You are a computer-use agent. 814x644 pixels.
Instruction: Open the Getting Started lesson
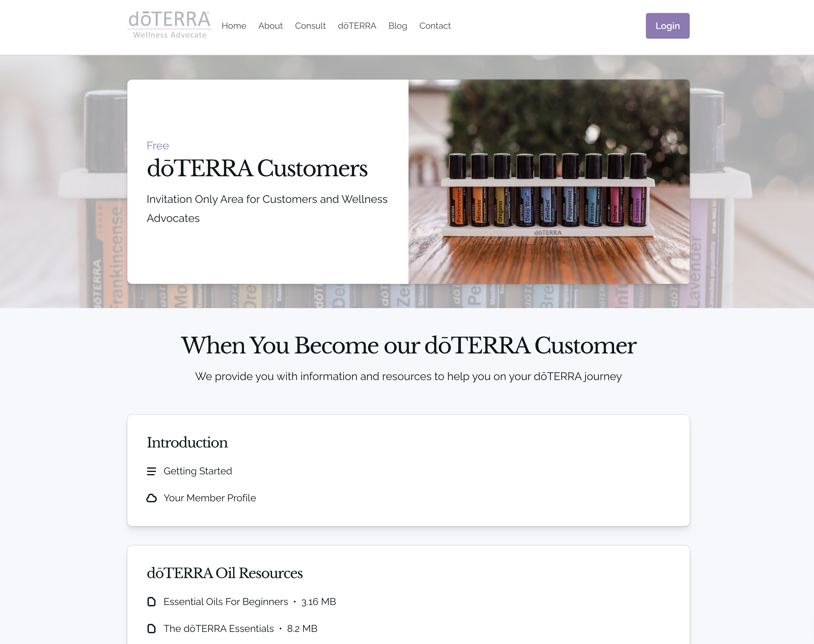pyautogui.click(x=197, y=471)
